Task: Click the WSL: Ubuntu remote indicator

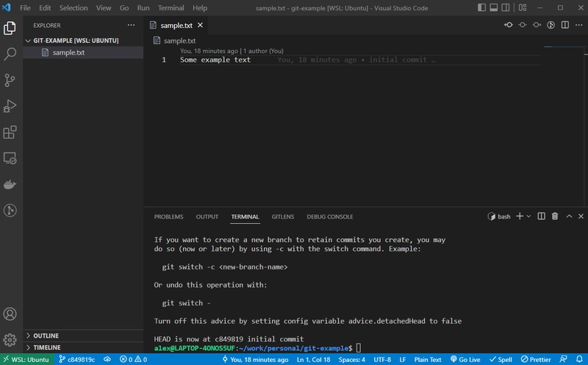Action: click(26, 359)
